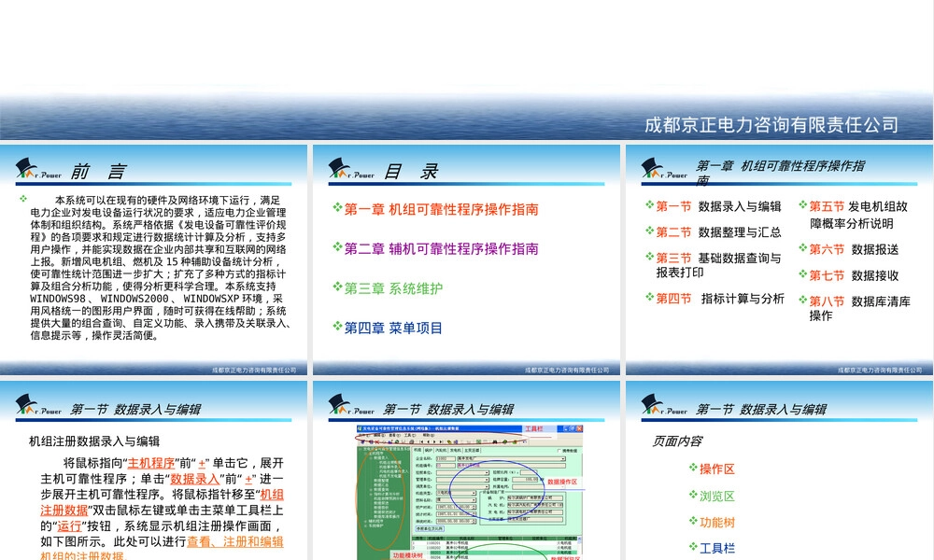
Task: Click 第一章 机组可靠性程序操作指南 in the contents list
Action: [442, 209]
